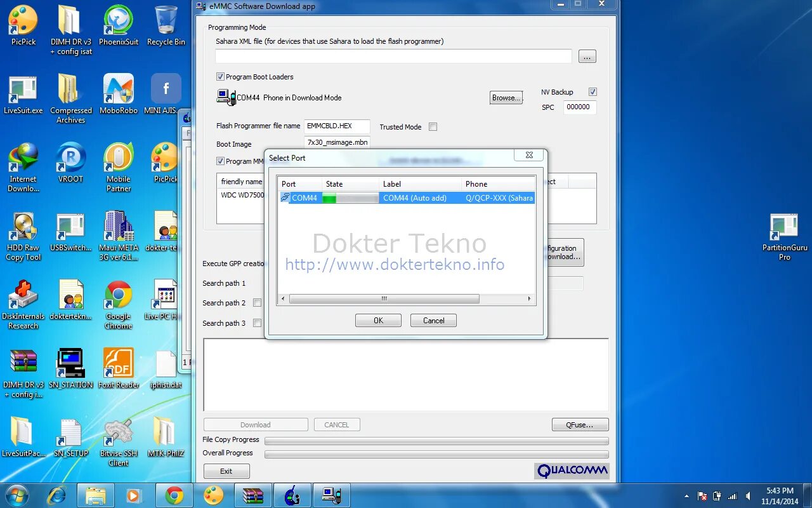812x508 pixels.
Task: Switch to Chrome in taskbar
Action: [174, 495]
